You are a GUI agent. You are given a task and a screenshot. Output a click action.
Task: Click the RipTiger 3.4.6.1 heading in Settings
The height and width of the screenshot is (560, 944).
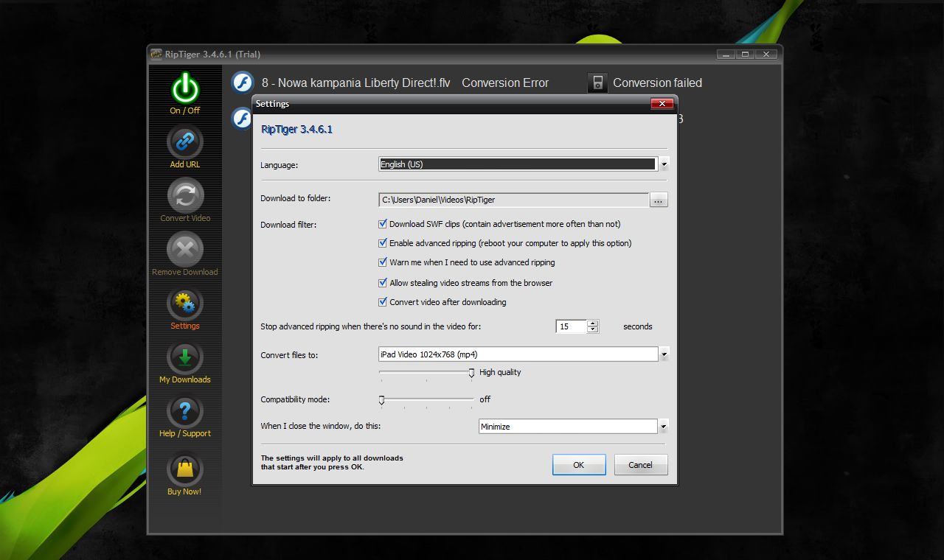297,129
